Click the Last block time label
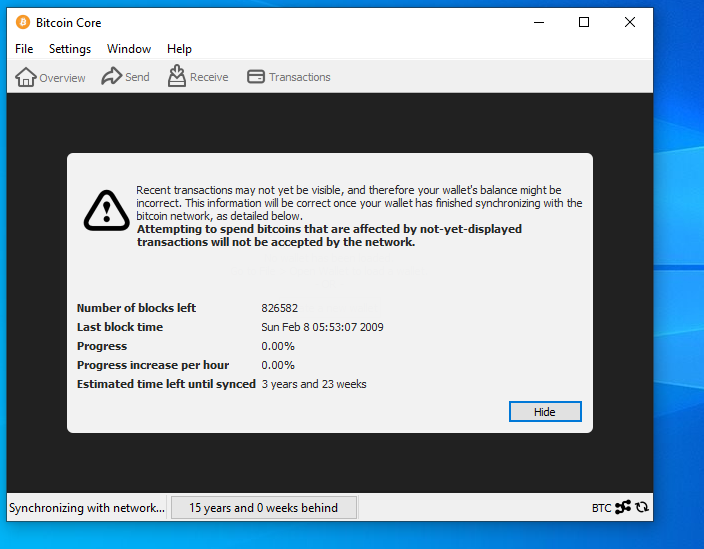704x549 pixels. tap(120, 327)
